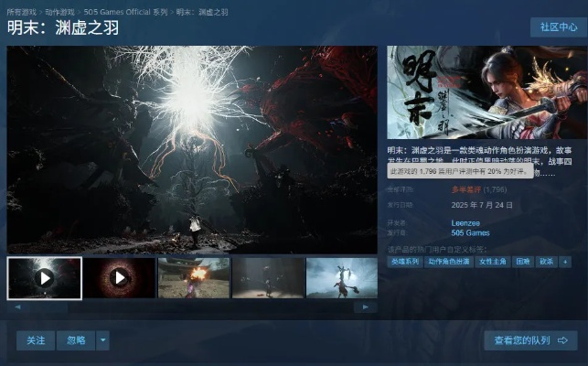Open the third screenshot thumbnail with fire
Viewport: 588px width, 366px height.
[x=193, y=277]
